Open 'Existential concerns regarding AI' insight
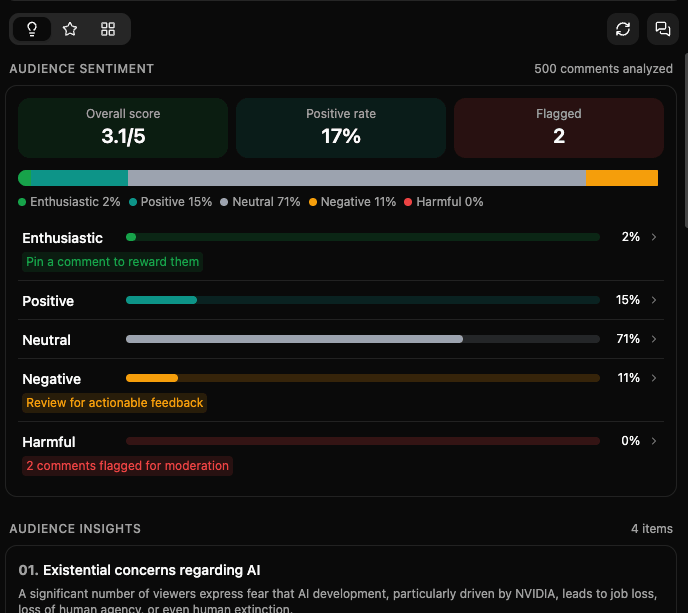 click(x=151, y=570)
